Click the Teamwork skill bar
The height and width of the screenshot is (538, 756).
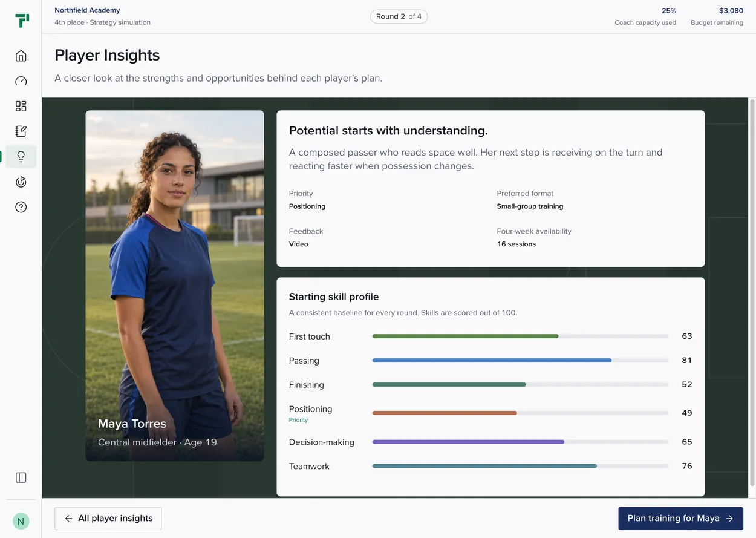coord(520,466)
